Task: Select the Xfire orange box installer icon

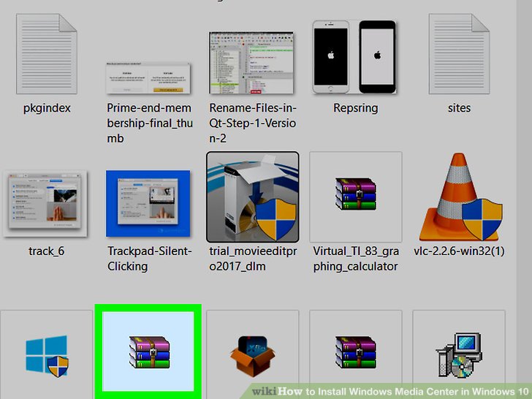Action: (x=253, y=357)
